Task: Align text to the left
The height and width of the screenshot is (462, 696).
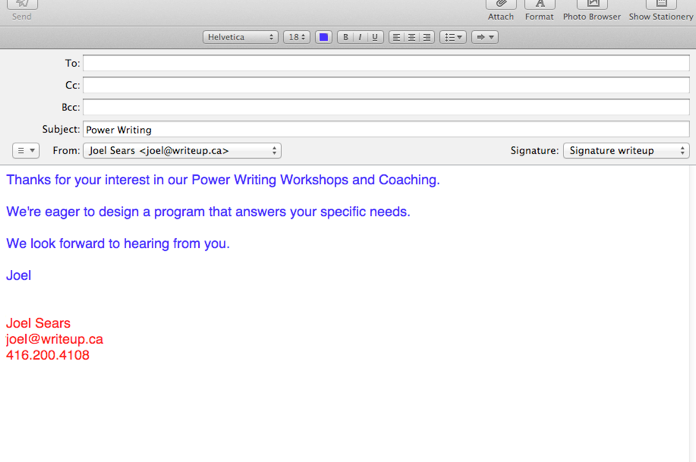Action: click(x=396, y=37)
